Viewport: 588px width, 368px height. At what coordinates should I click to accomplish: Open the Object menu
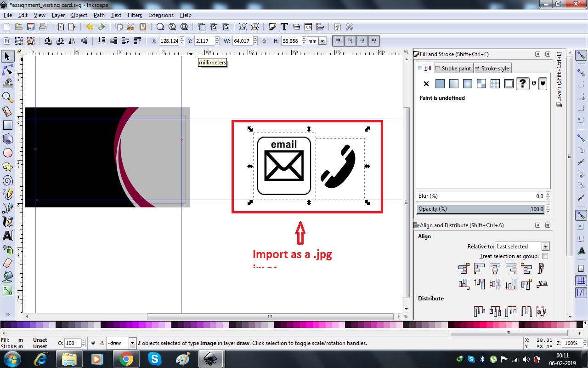[79, 15]
